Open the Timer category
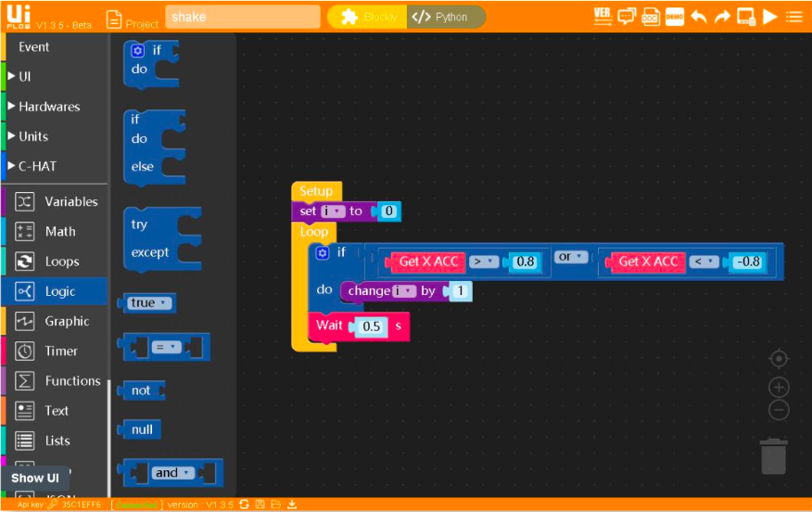 [56, 352]
